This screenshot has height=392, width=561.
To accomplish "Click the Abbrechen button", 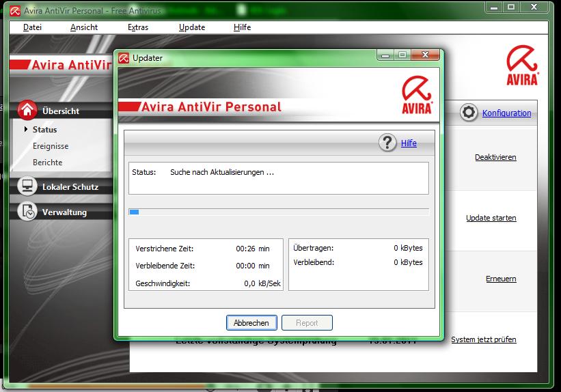I will (x=251, y=322).
